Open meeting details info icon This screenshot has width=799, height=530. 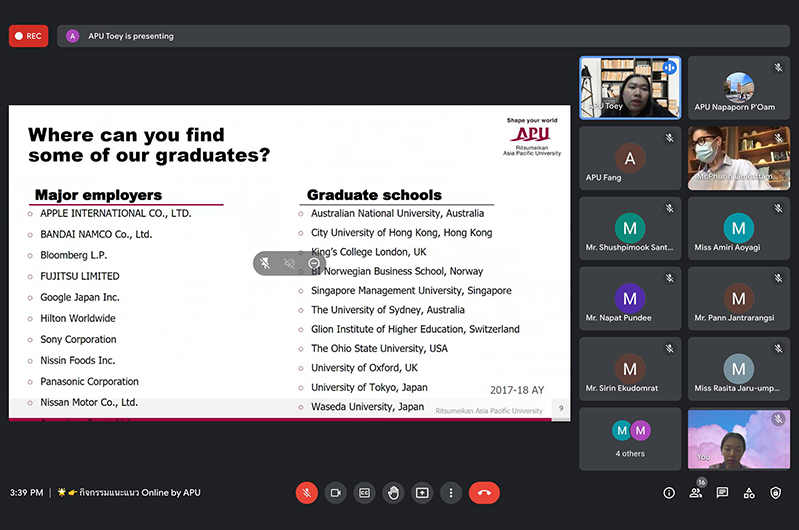coord(669,493)
